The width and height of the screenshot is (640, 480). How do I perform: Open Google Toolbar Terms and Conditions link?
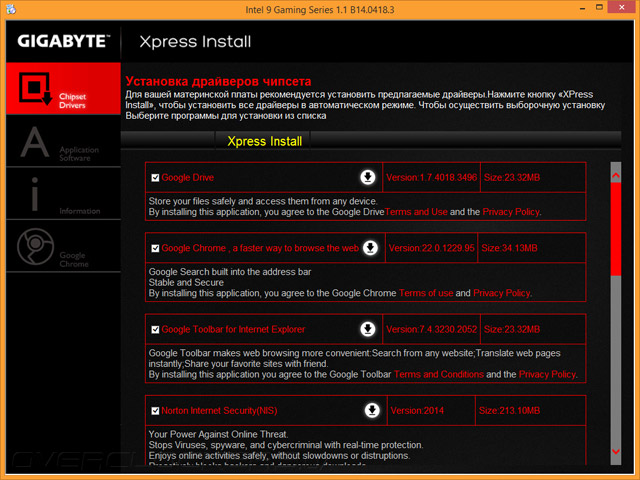coord(439,374)
